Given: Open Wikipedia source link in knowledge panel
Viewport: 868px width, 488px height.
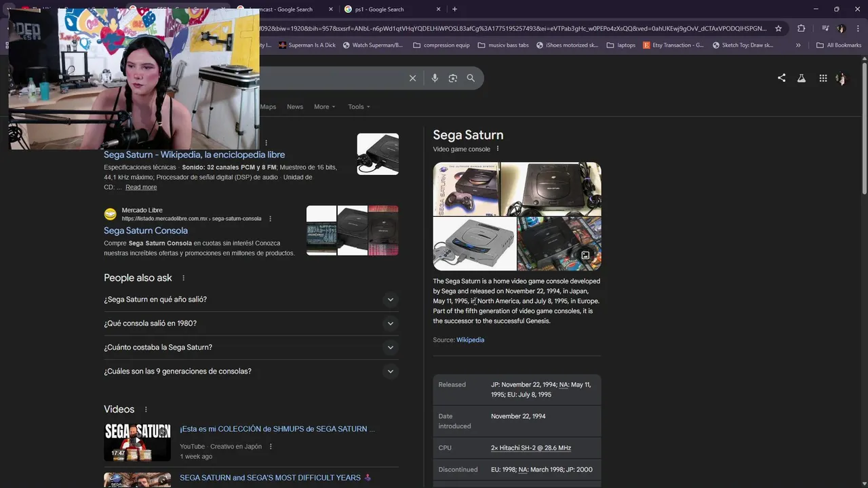Looking at the screenshot, I should 470,340.
